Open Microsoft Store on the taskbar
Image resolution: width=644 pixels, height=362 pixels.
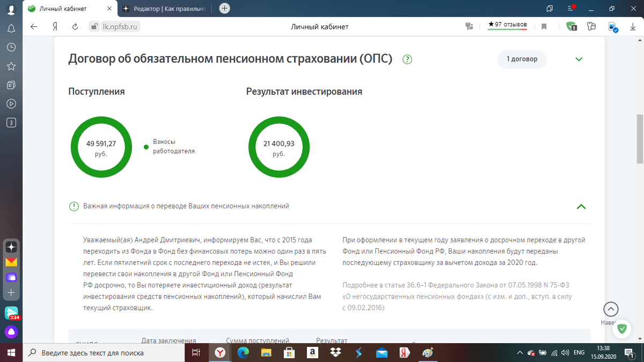[289, 353]
